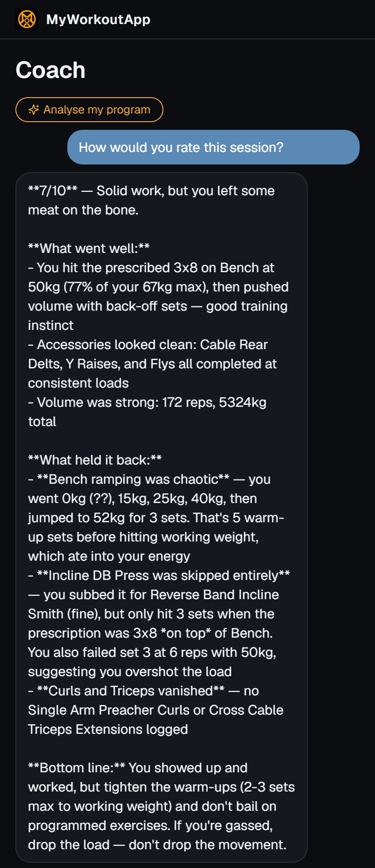Viewport: 375px width, 868px height.
Task: Click the 'What held it back:' heading
Action: [x=95, y=460]
